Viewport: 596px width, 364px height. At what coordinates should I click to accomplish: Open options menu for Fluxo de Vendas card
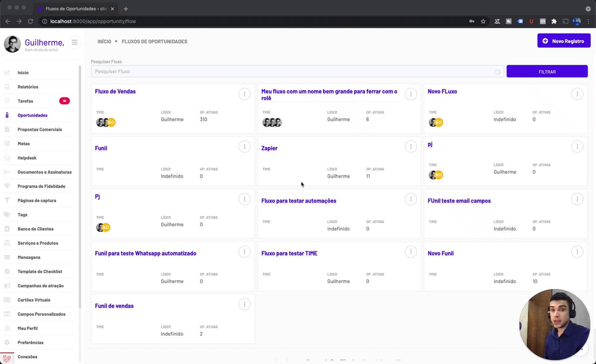[244, 94]
